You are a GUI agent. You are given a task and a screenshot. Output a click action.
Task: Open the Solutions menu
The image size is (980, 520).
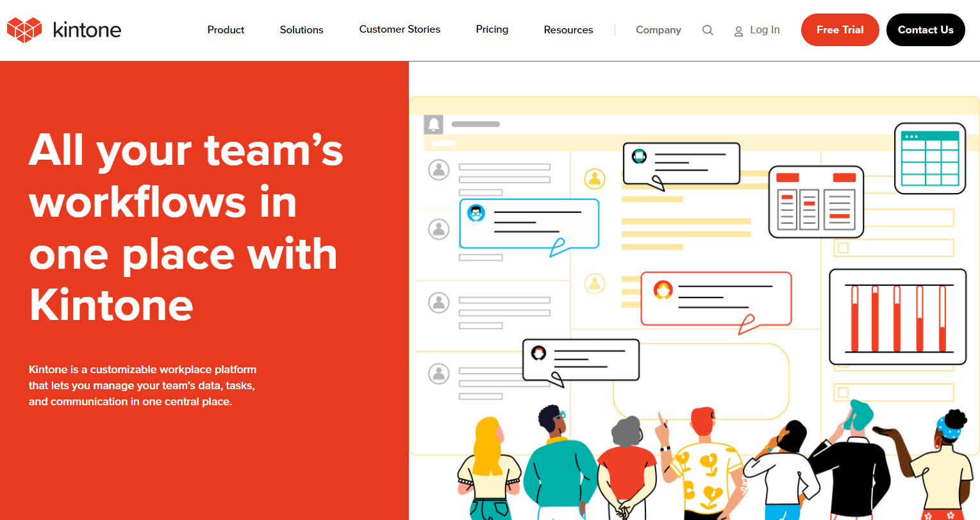301,29
